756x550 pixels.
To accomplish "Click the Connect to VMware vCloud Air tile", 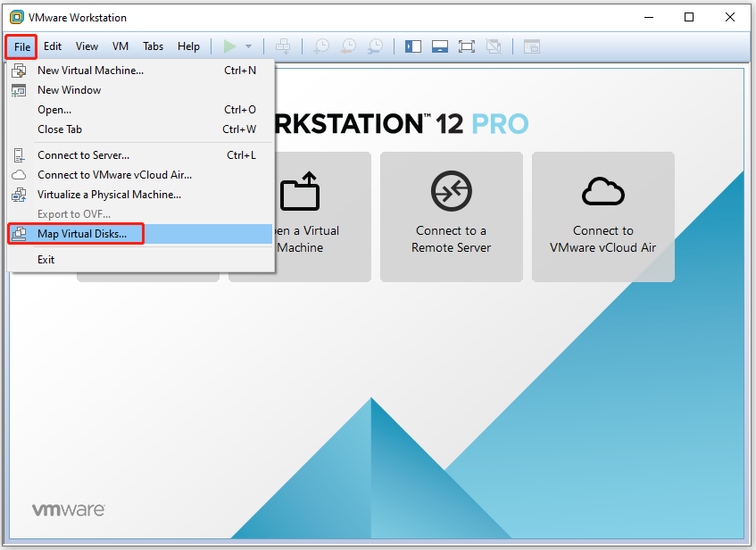I will [602, 216].
